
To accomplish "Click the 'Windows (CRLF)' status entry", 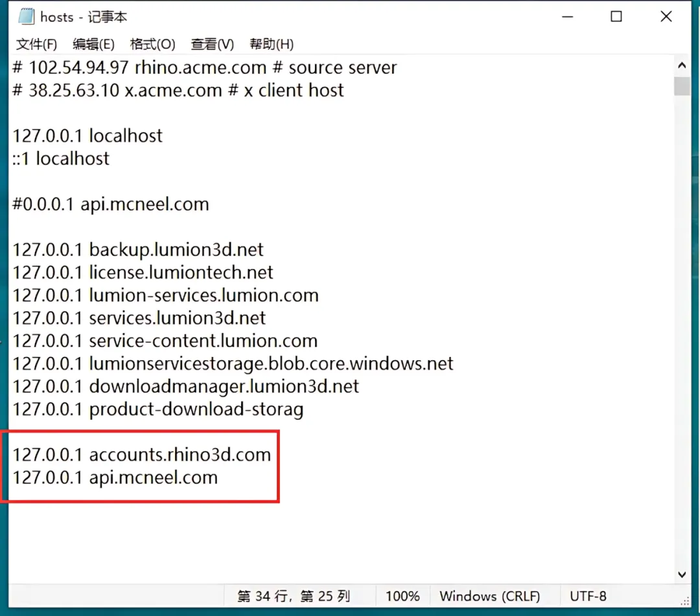I will click(x=490, y=597).
